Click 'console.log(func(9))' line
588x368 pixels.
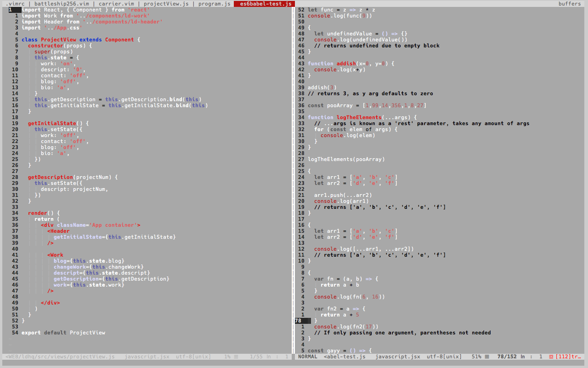click(x=340, y=16)
